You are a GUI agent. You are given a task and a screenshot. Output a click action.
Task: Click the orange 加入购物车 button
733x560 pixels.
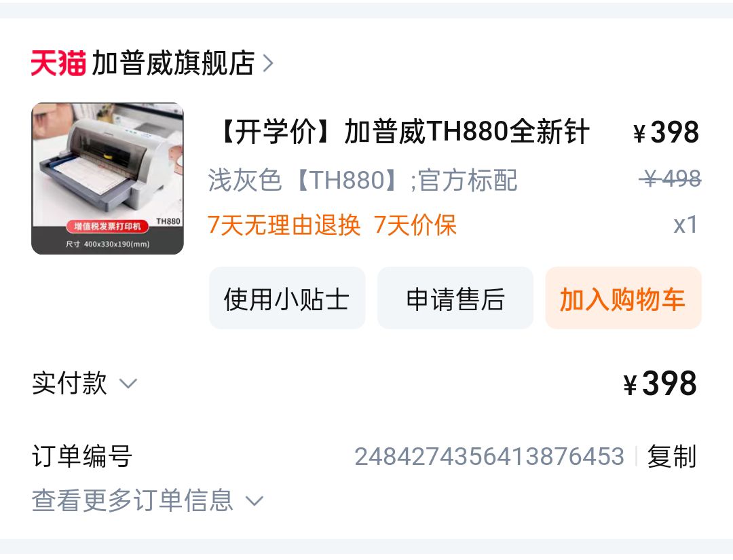(x=623, y=298)
